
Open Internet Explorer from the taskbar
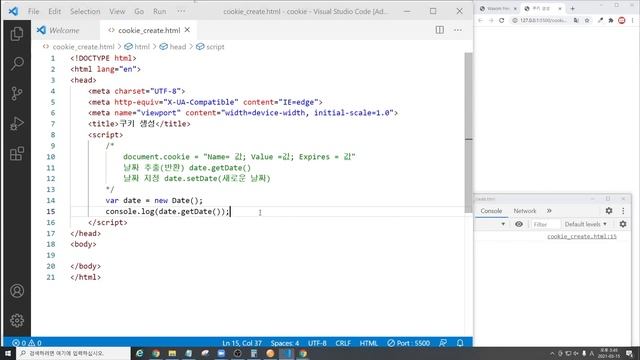point(140,353)
